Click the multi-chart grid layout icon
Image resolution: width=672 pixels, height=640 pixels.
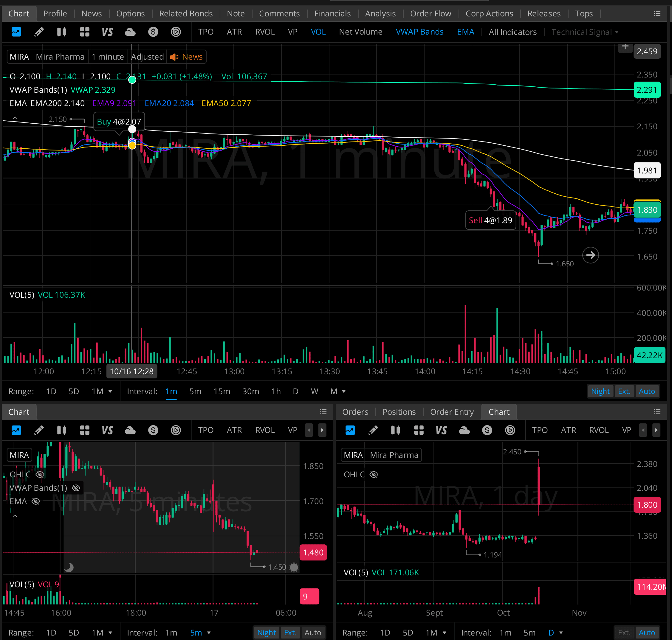click(x=84, y=32)
